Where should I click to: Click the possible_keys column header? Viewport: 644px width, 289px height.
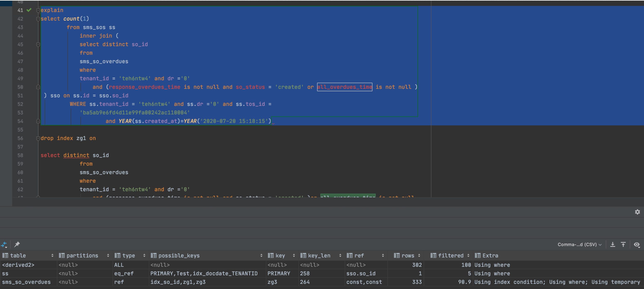pyautogui.click(x=179, y=256)
